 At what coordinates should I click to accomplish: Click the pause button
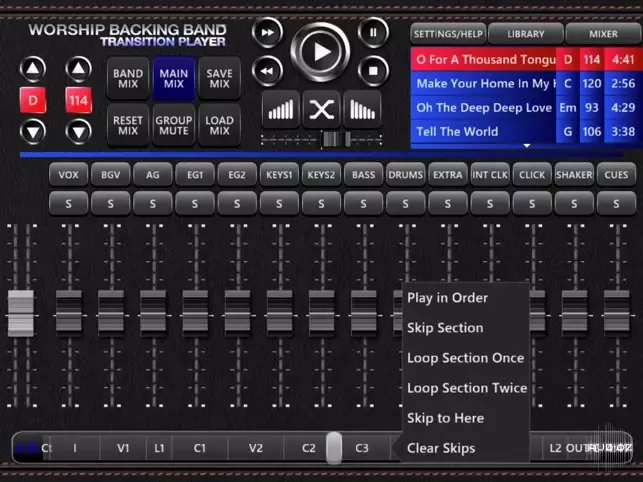373,32
